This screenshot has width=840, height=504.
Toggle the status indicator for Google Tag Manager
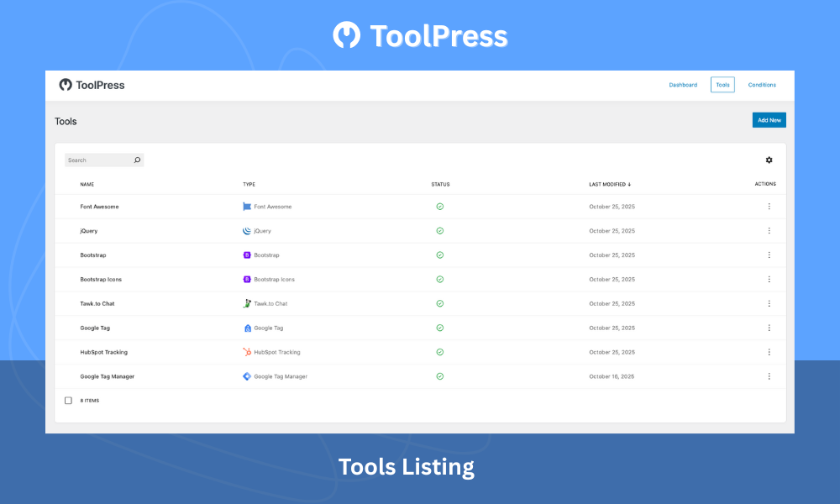439,376
